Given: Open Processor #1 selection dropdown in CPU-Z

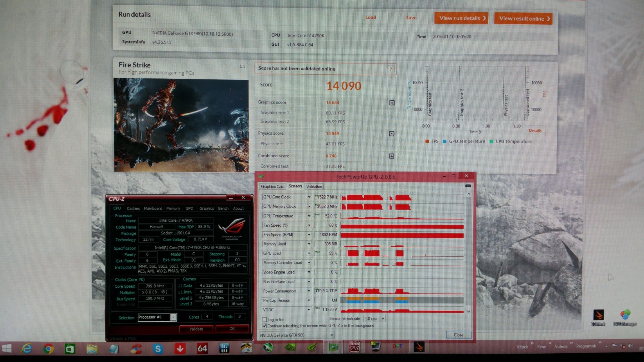Looking at the screenshot, I should [x=157, y=317].
